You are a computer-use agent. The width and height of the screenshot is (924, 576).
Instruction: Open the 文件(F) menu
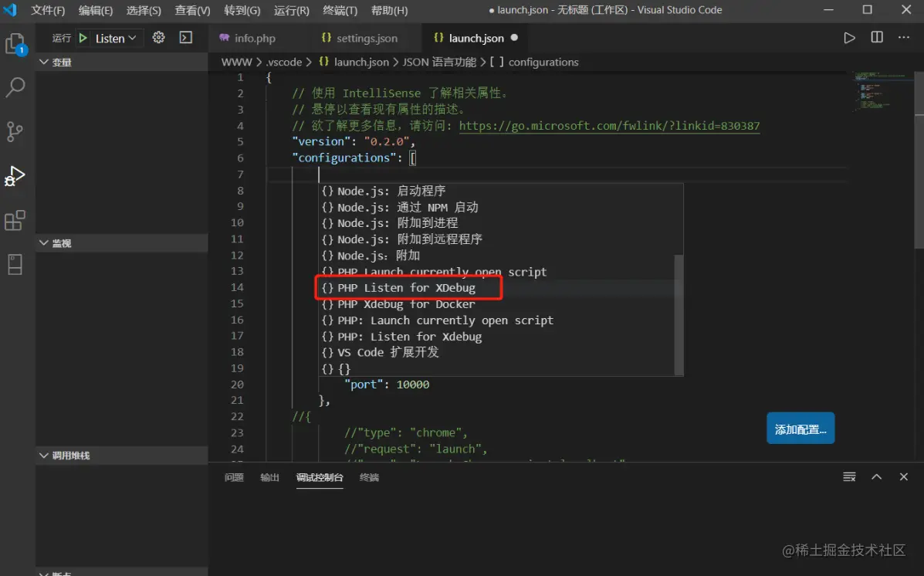(48, 10)
